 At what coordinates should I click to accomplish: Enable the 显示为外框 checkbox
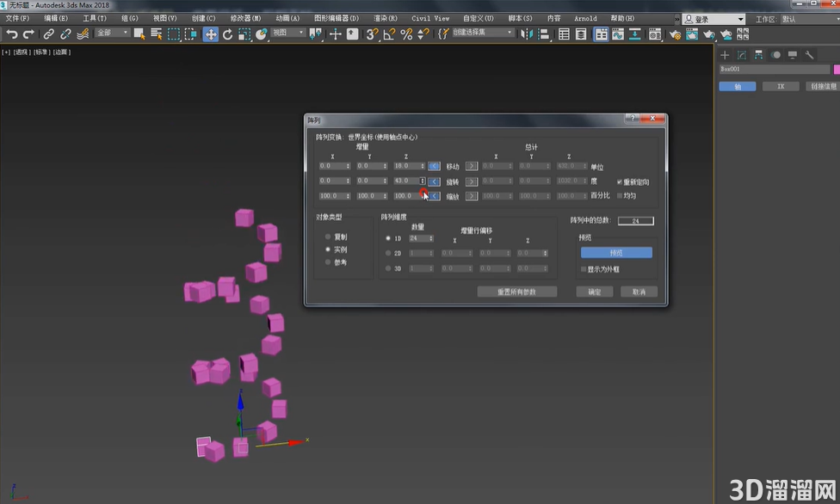584,269
